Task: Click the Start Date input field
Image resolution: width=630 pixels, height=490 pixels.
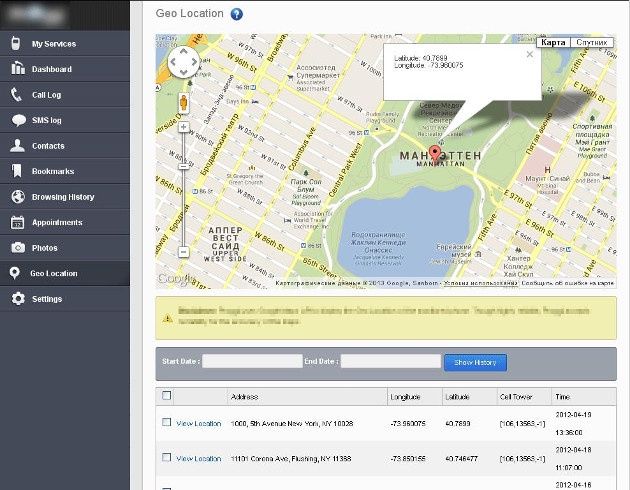Action: tap(252, 361)
